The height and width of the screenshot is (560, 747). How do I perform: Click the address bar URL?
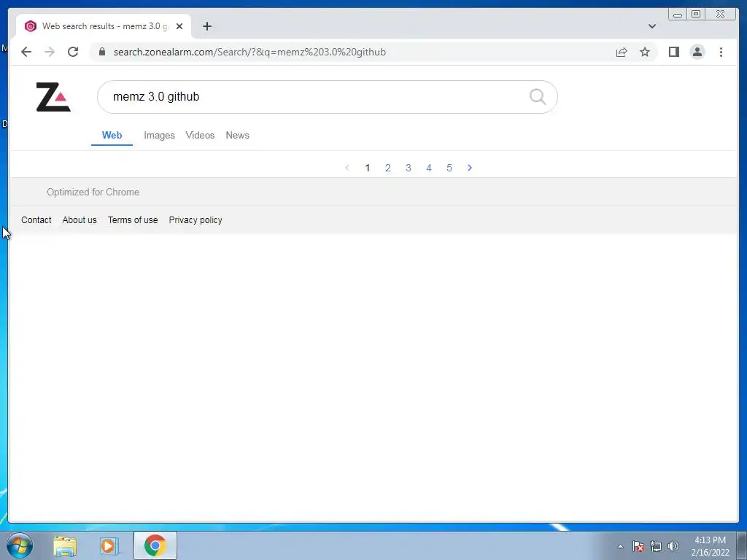pos(249,52)
